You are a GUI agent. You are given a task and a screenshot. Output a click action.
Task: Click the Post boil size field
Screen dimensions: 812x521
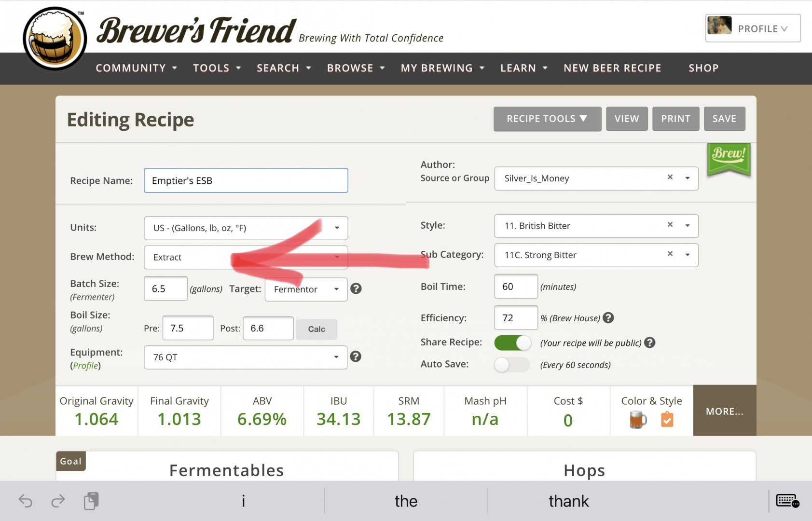(268, 329)
